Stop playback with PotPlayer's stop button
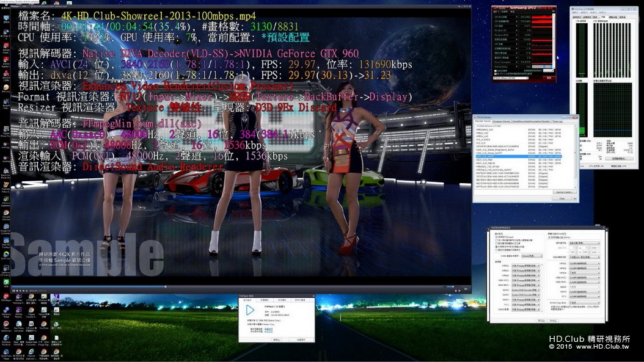Screen dimensions: 644x362 17,291
